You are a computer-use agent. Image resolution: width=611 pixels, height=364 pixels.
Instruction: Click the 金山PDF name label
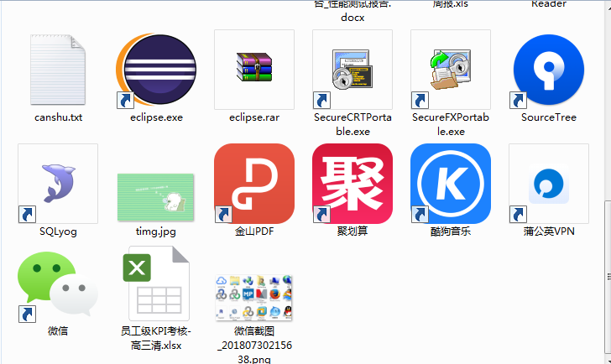[x=254, y=231]
